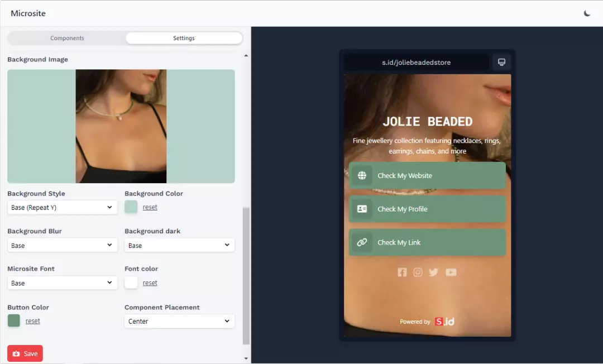Click the globe icon on Check My Website

(362, 176)
